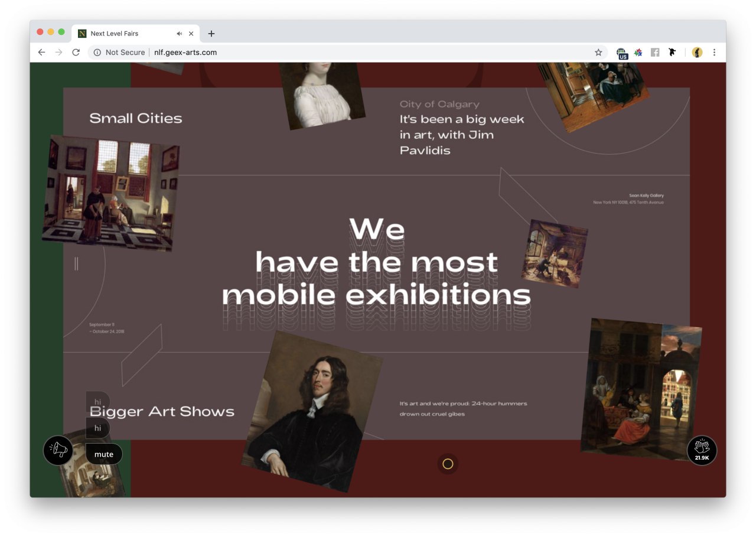Close the Next Level Fairs tab
This screenshot has height=537, width=756.
pos(191,34)
